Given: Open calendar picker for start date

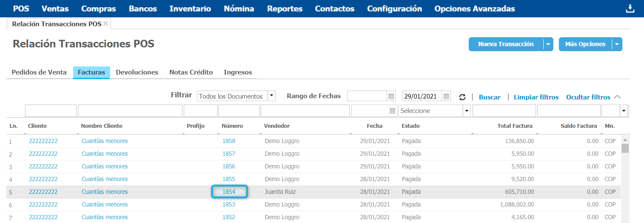Looking at the screenshot, I should point(391,96).
